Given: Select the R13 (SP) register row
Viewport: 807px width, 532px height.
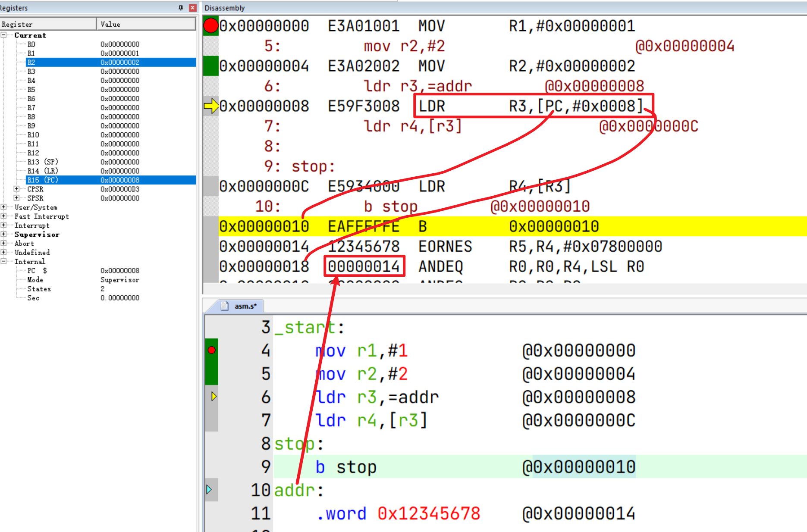Looking at the screenshot, I should click(98, 162).
